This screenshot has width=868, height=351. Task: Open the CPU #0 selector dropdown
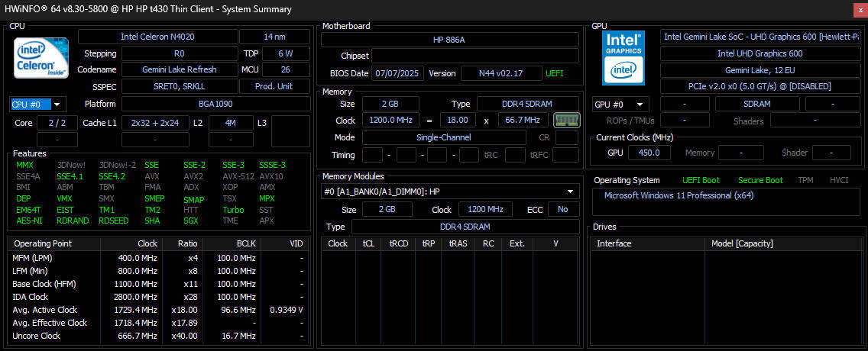click(x=37, y=104)
